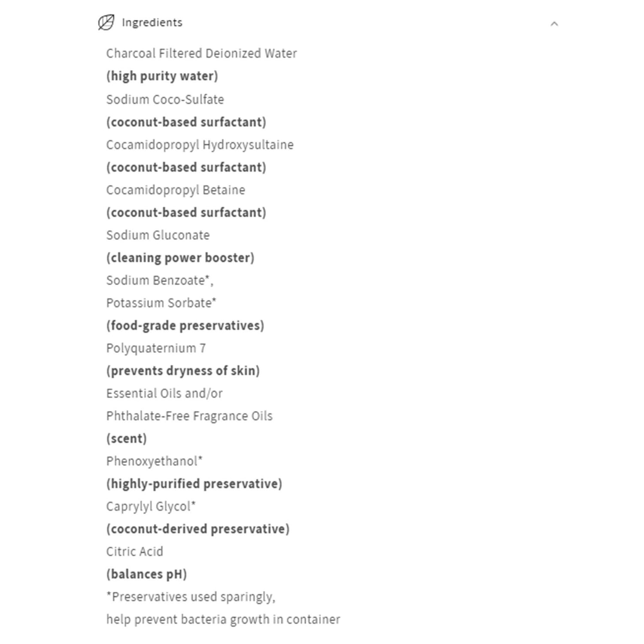Viewport: 644px width, 644px height.
Task: Click the "(cleaning power booster)" description
Action: (180, 258)
